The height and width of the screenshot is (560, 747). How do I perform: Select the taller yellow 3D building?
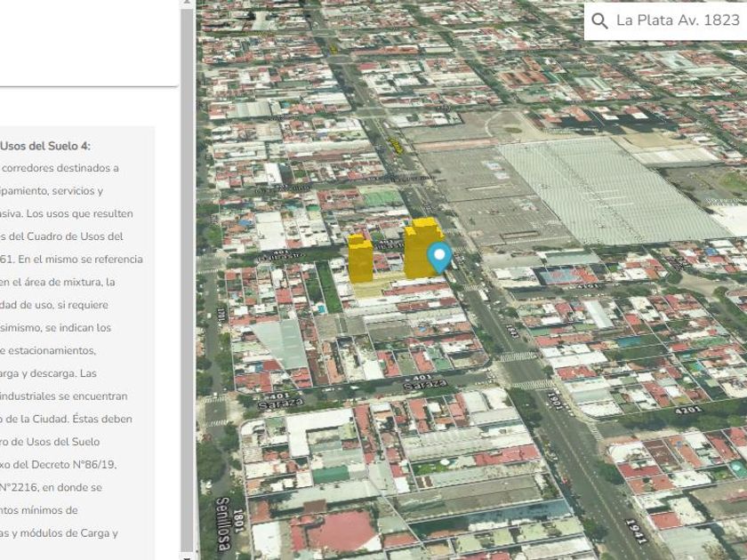click(422, 248)
